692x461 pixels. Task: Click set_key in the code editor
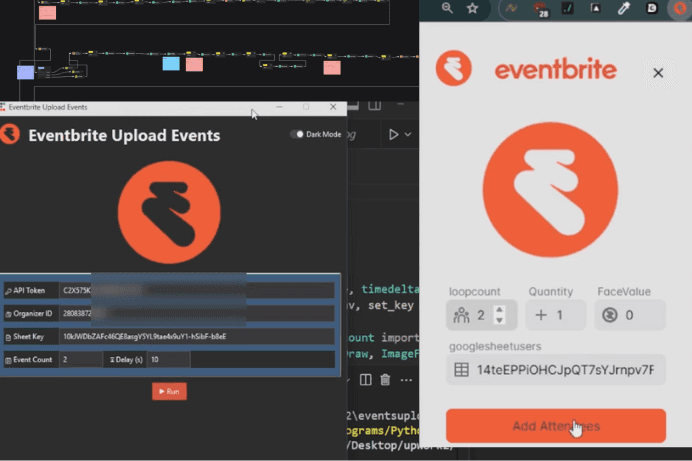pos(391,305)
